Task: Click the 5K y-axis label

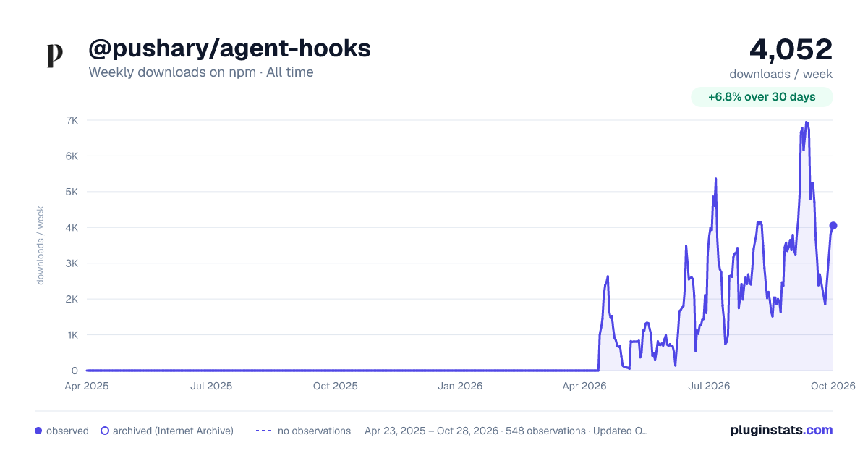Action: tap(72, 192)
